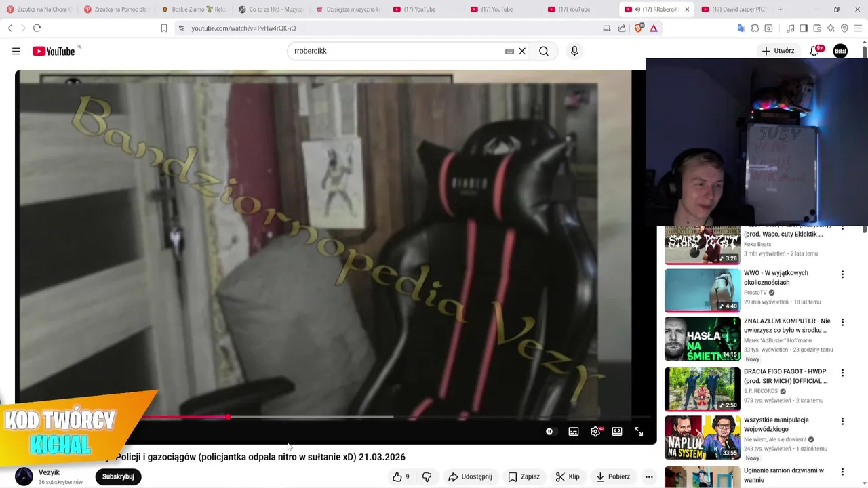Clear the search box with the X
This screenshot has height=488, width=868.
tap(522, 51)
